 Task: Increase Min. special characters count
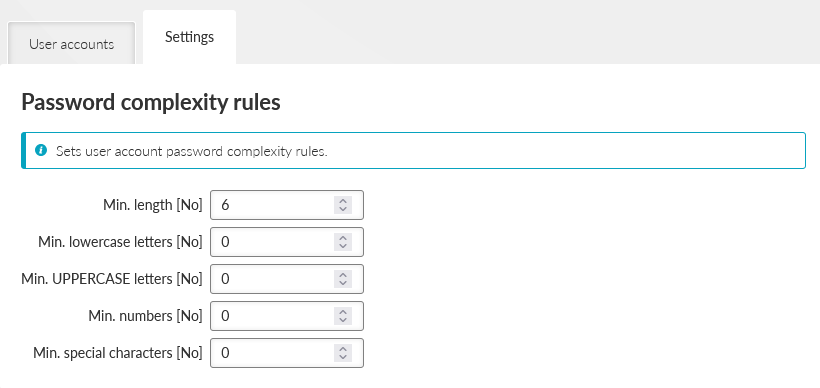click(343, 349)
